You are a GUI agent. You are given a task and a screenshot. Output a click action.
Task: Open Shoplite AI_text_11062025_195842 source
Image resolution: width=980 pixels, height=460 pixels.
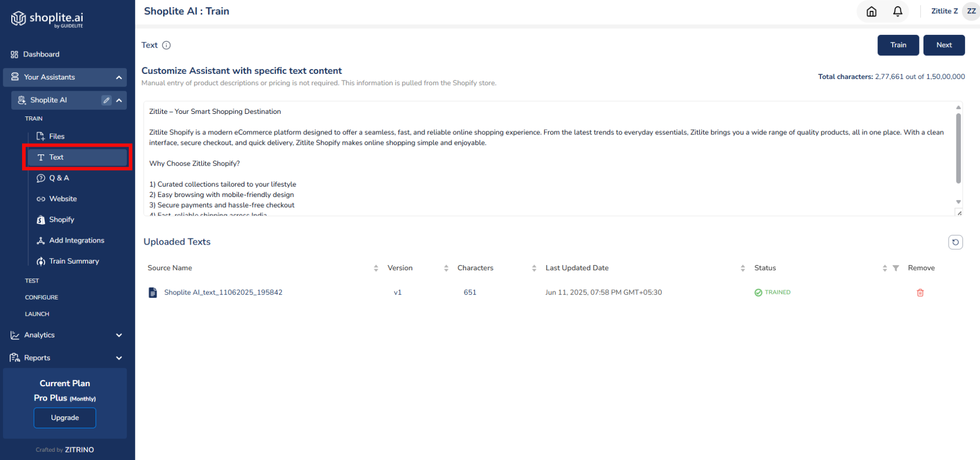(223, 292)
